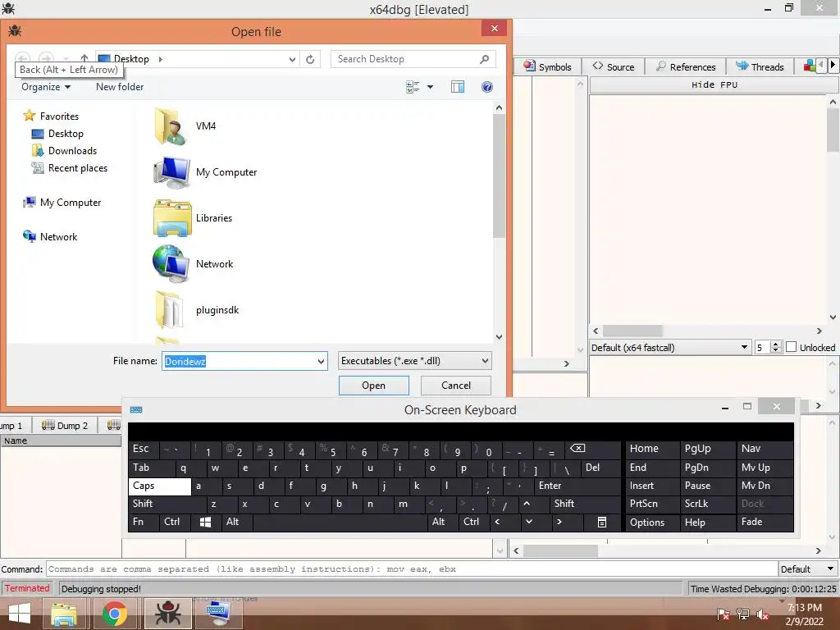Click the New folder button
The height and width of the screenshot is (630, 840).
(x=120, y=87)
